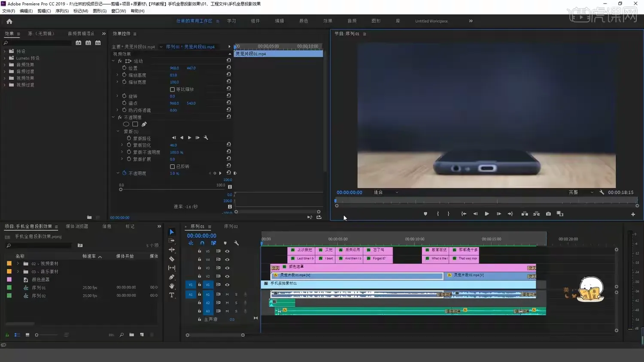Select the timeline Pen tool
The image size is (644, 362).
[172, 277]
